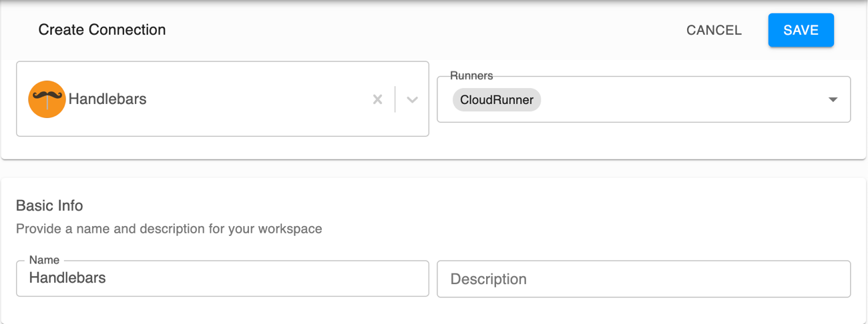Click the divider beside the connector chevron
Viewport: 868px width, 324px height.
[395, 99]
